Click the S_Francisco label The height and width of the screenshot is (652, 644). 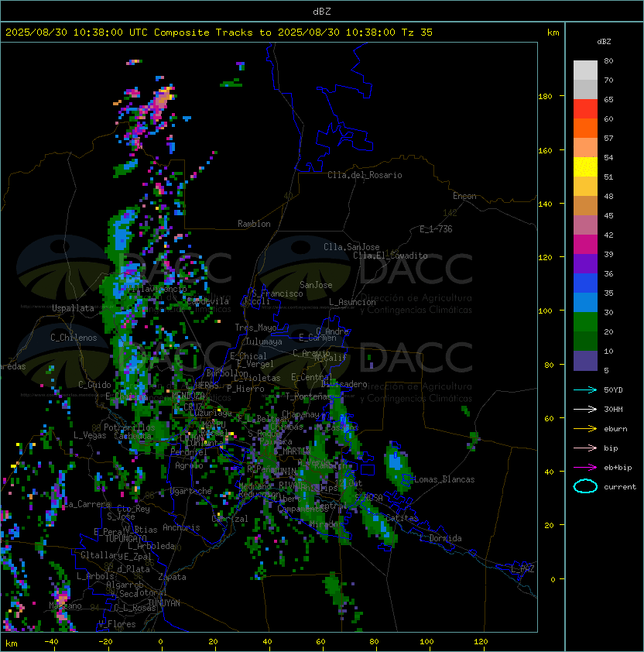[x=277, y=293]
